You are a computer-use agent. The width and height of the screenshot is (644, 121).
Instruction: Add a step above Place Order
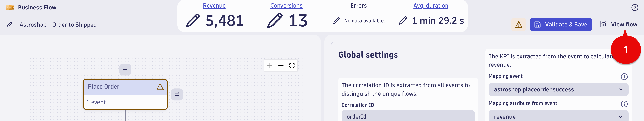click(x=125, y=70)
